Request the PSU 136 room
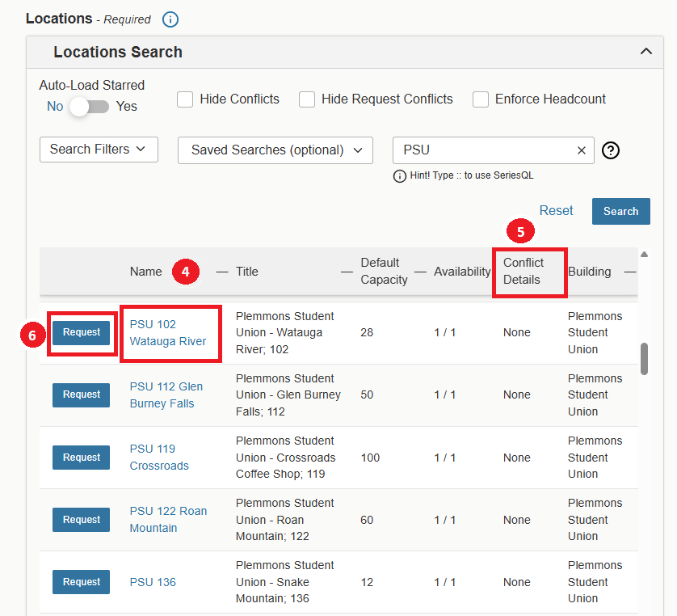The height and width of the screenshot is (616, 677). [81, 582]
